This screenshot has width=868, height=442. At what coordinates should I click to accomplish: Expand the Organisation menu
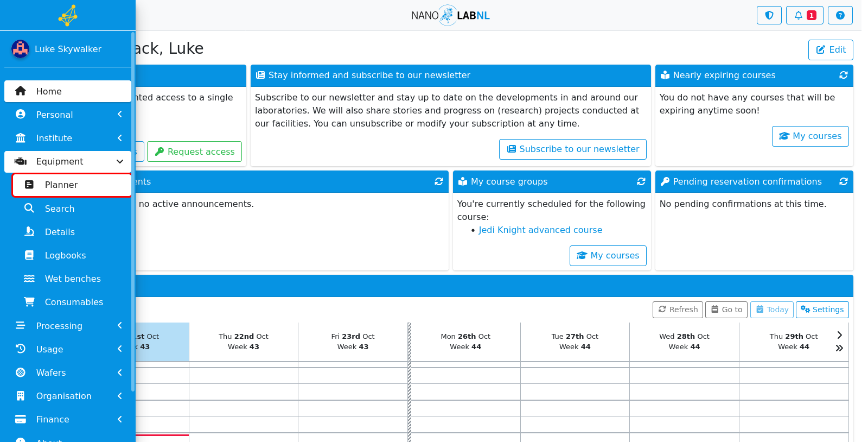point(68,396)
